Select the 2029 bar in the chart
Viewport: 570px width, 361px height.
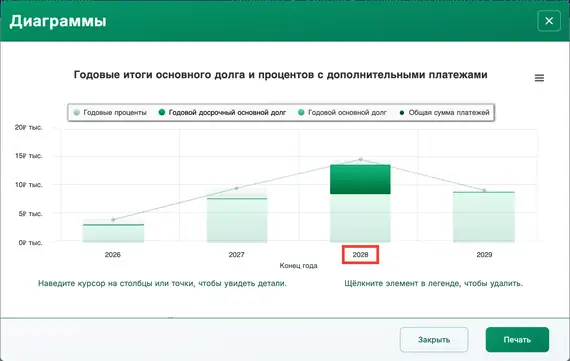pos(484,217)
